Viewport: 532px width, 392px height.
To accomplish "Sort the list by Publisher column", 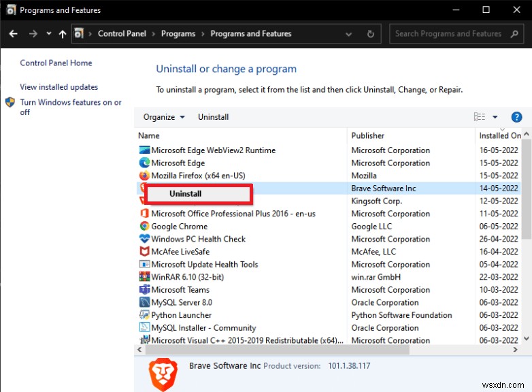I will [x=368, y=135].
